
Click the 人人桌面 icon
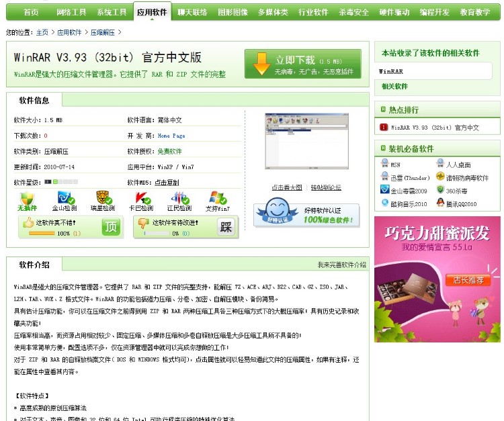click(x=440, y=163)
